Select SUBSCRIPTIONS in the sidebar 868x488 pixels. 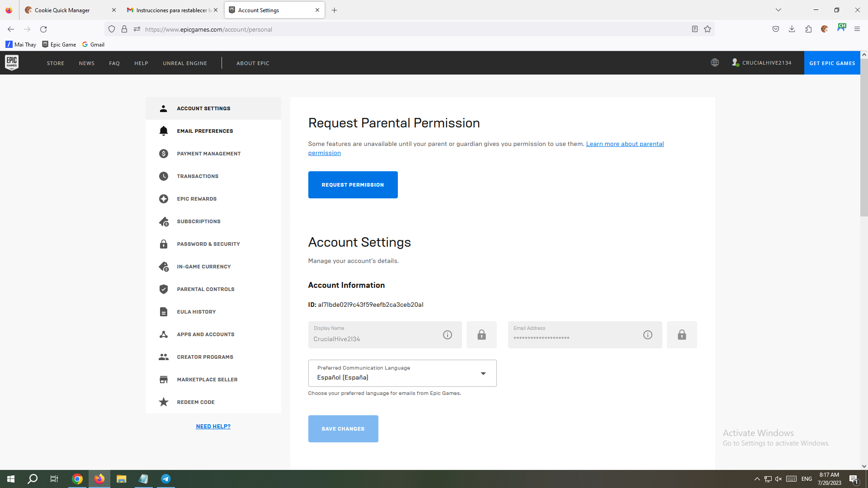[213, 221]
